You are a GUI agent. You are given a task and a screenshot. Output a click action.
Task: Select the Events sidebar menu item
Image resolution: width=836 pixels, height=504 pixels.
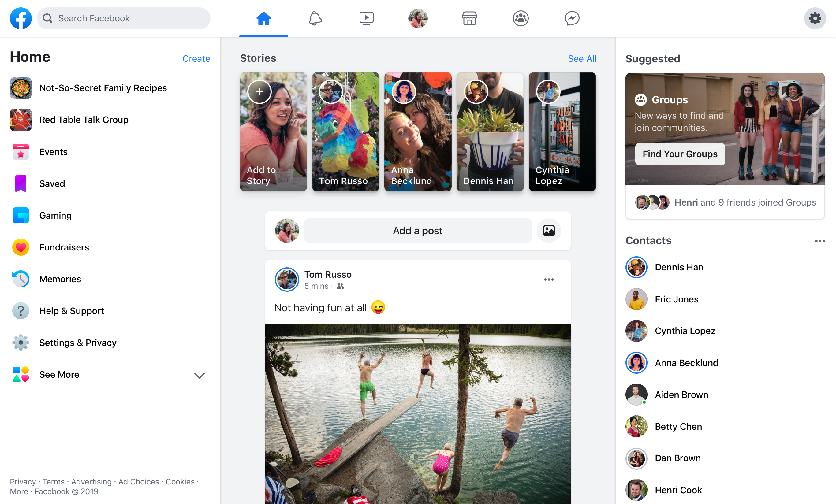pos(53,151)
